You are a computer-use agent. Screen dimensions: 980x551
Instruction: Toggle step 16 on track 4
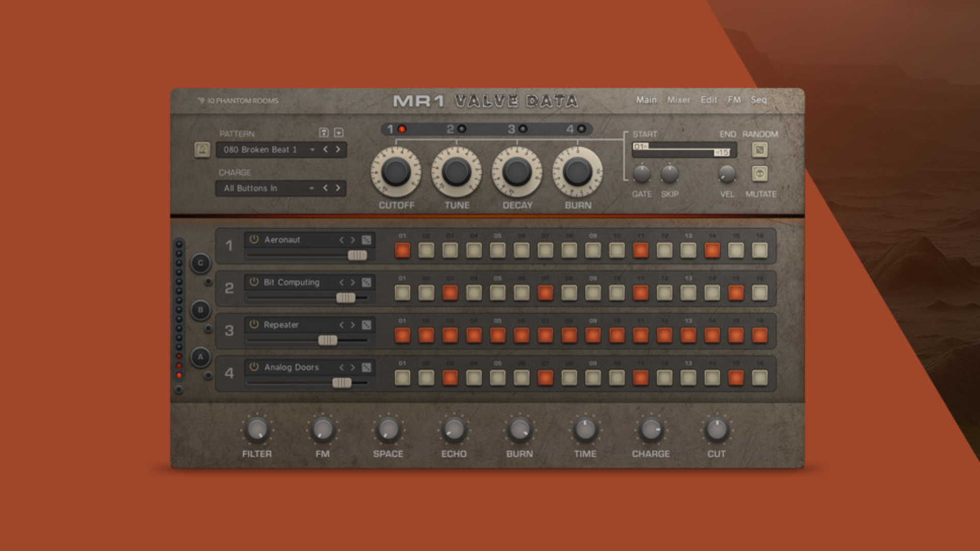pyautogui.click(x=759, y=378)
